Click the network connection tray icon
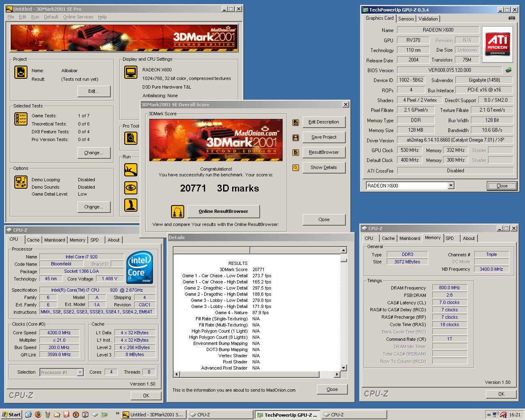This screenshot has width=525, height=420. tap(495, 415)
